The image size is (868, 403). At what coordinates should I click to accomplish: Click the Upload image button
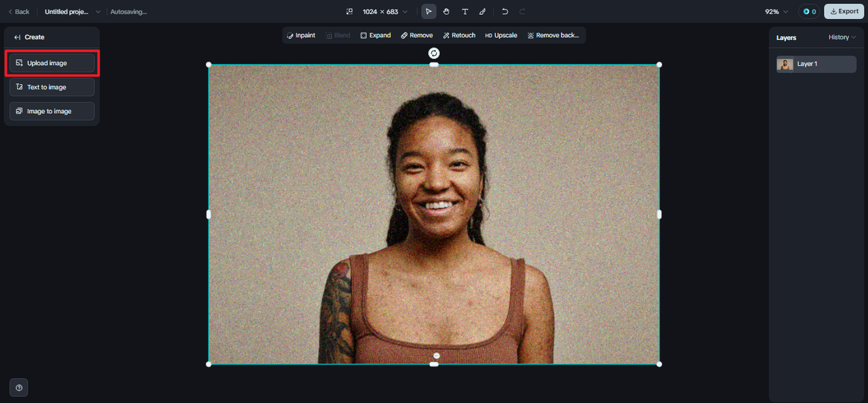click(x=52, y=63)
